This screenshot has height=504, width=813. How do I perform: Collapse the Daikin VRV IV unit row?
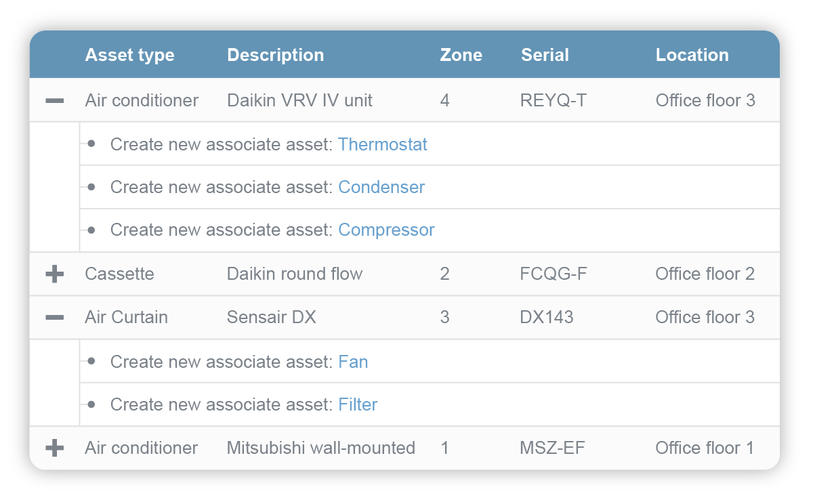pyautogui.click(x=55, y=101)
